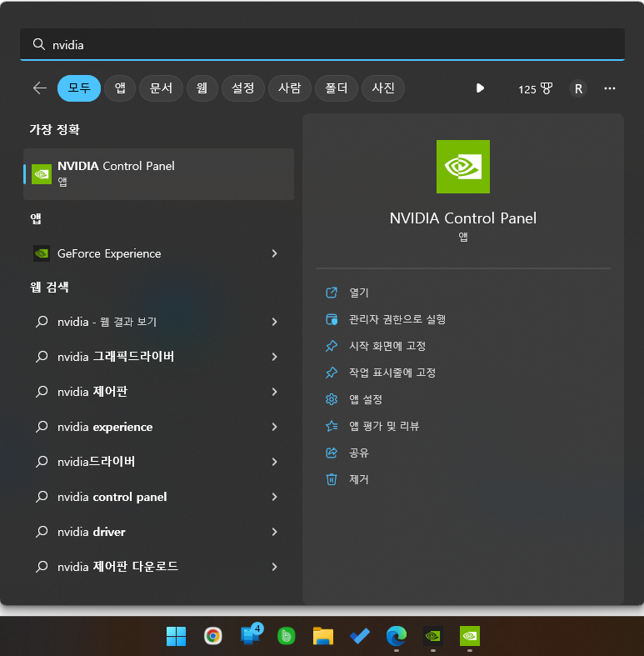Click the gear icon for 앱 설정

point(332,399)
